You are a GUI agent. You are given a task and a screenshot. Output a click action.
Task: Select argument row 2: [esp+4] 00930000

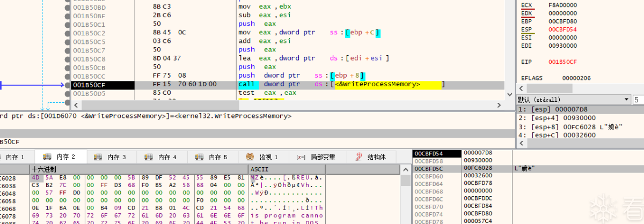580,118
